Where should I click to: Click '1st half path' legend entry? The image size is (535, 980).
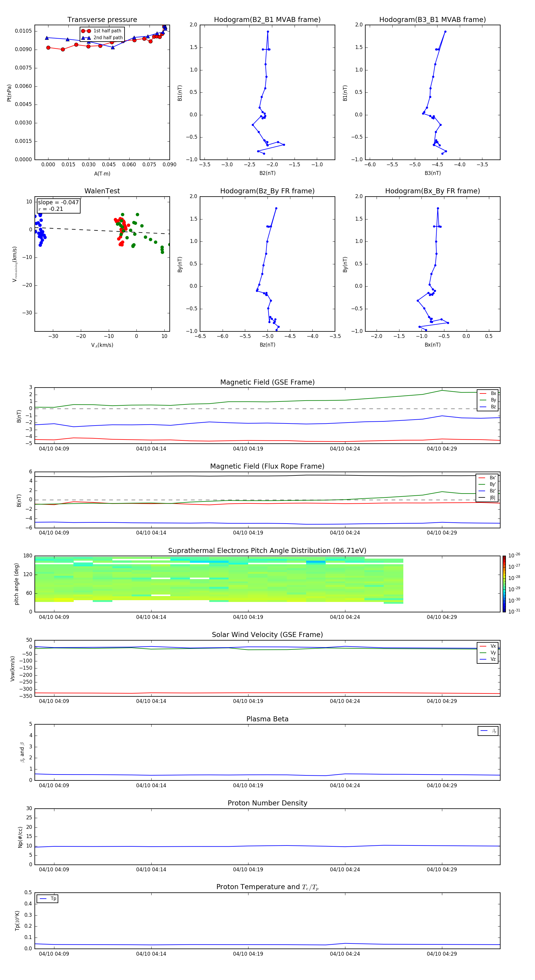(102, 31)
